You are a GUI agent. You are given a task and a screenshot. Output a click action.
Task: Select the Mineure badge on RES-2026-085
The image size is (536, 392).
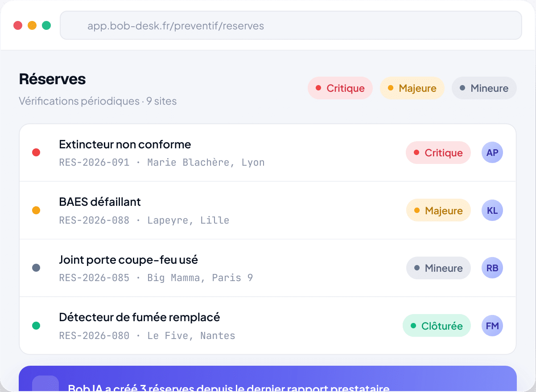click(x=438, y=268)
